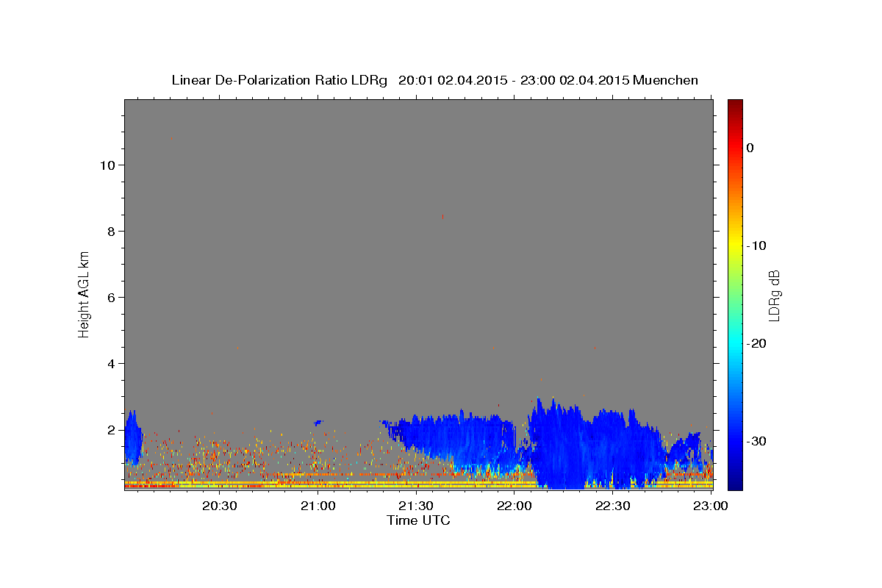Click the small blue cloud patch near 21:00
This screenshot has height=588, width=882.
click(x=318, y=423)
